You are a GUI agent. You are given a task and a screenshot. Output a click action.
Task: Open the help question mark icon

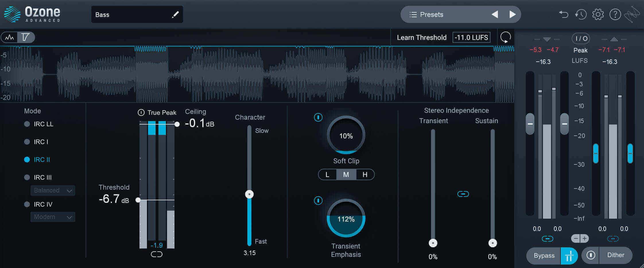615,14
